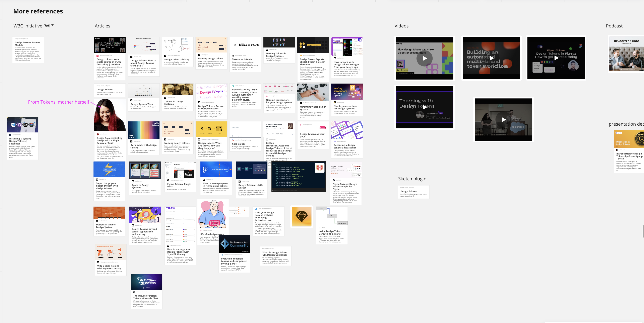Open "Naming conventions for your design system" zeroheight card
This screenshot has height=323, width=644.
coord(279,98)
